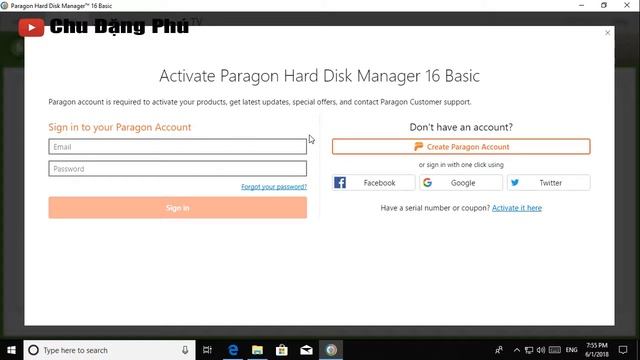Image resolution: width=640 pixels, height=360 pixels.
Task: Restore down the Paragon window
Action: point(604,5)
